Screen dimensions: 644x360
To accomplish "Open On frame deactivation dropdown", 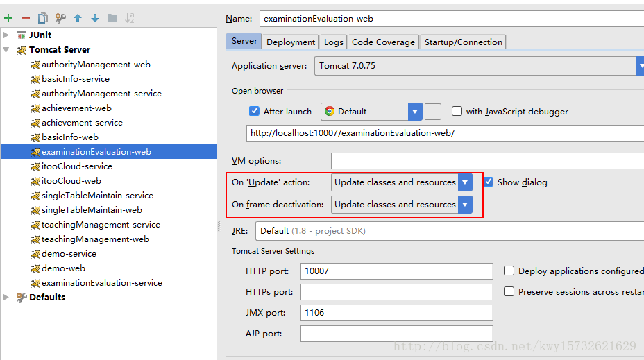I will tap(402, 205).
